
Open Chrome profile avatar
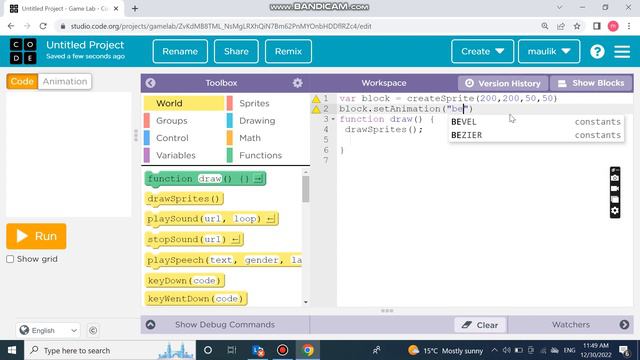click(x=613, y=26)
